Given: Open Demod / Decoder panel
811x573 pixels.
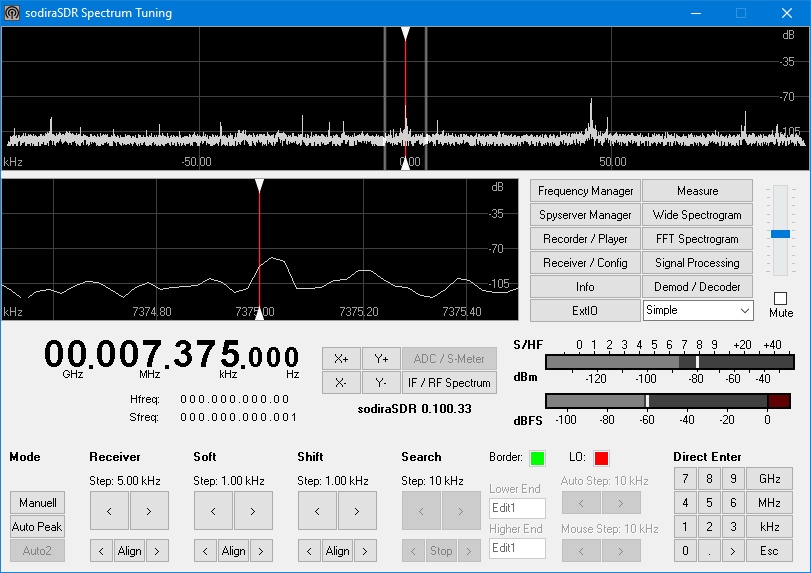Looking at the screenshot, I should coord(697,286).
